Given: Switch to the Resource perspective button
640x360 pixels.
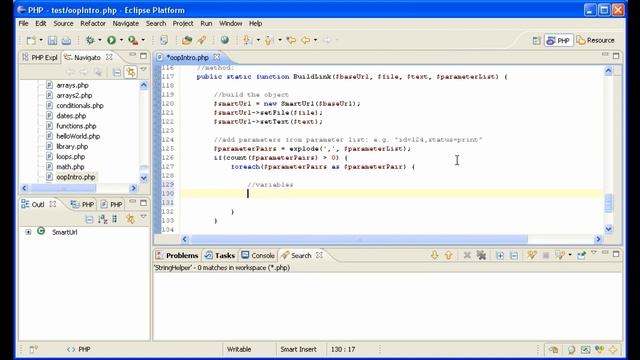Looking at the screenshot, I should click(x=596, y=40).
